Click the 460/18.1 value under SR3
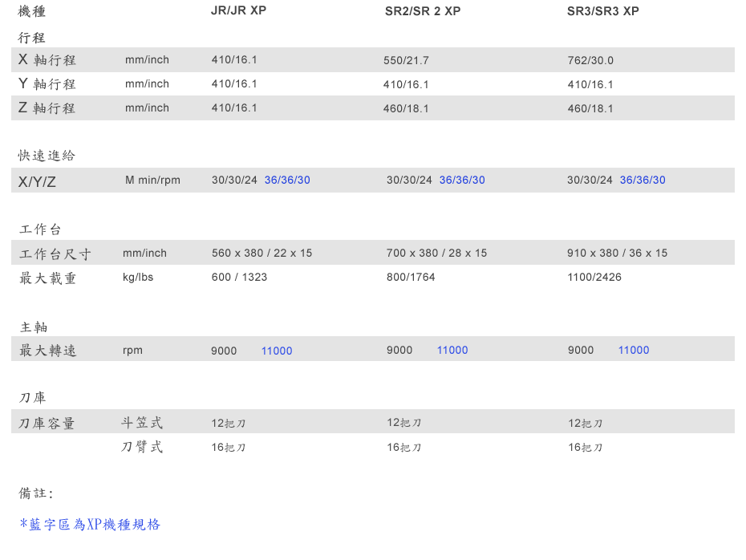The width and height of the screenshot is (746, 560). click(x=590, y=108)
